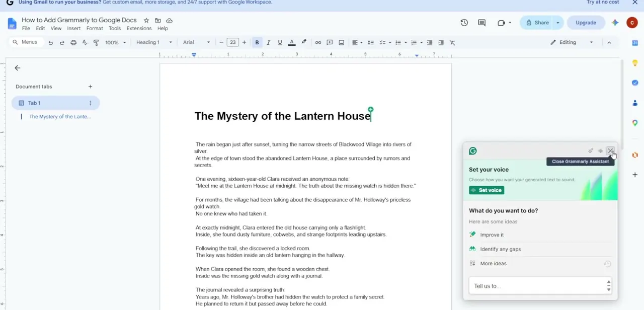Open the Extensions menu
This screenshot has height=310, width=644.
tap(139, 29)
